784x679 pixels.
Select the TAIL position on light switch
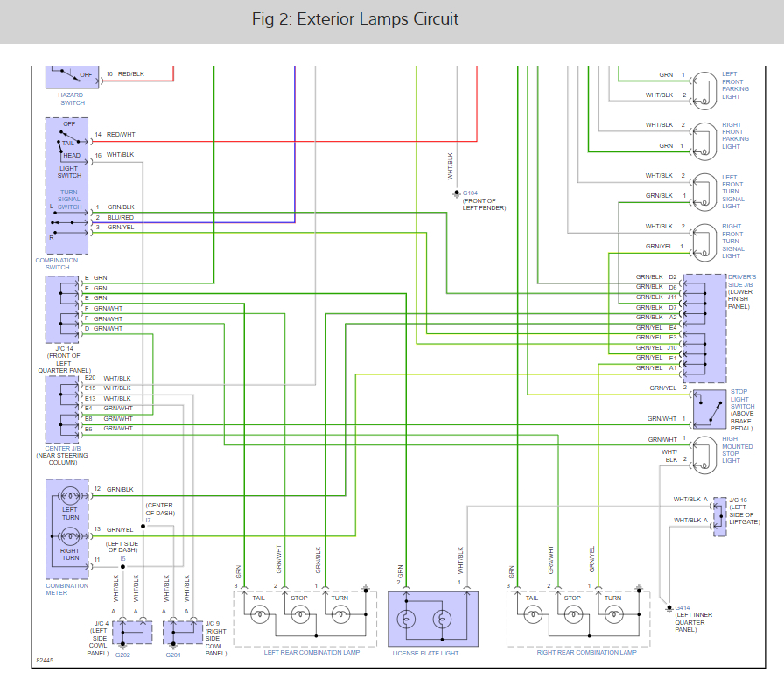67,143
